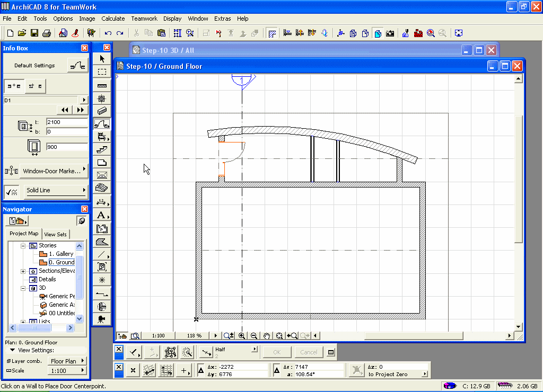Click the Print icon in the toolbar
This screenshot has width=543, height=392.
pyautogui.click(x=47, y=33)
